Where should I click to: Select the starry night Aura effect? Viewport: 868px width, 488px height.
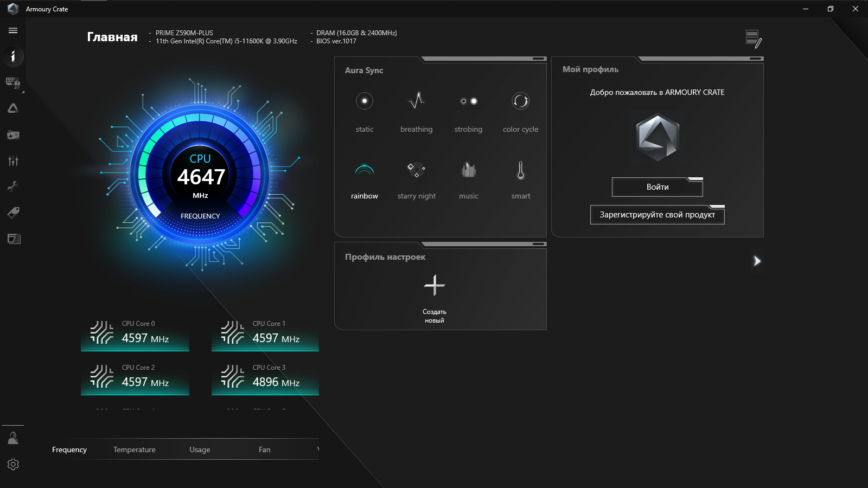coord(417,180)
